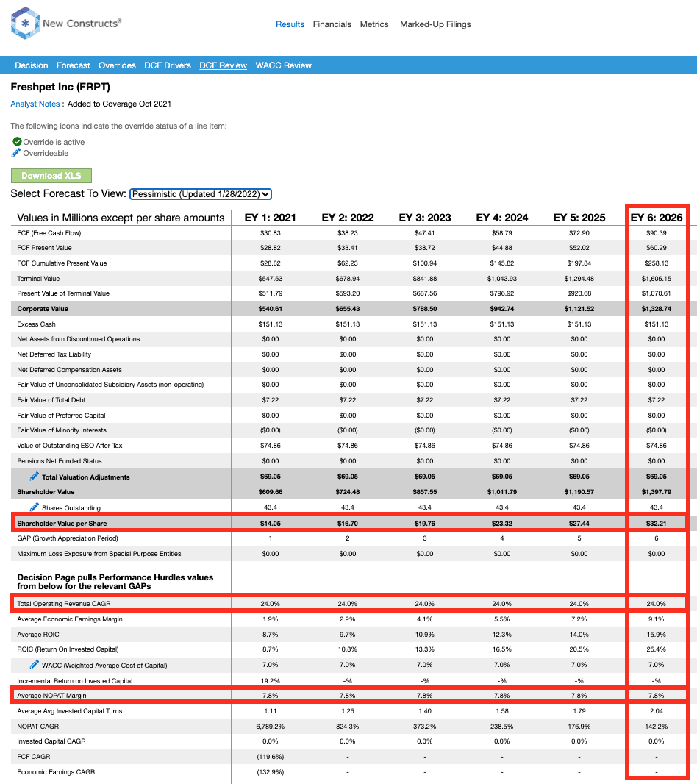This screenshot has width=697, height=784.
Task: Click the Freshpet Inc (FRPT) heading
Action: (x=60, y=87)
